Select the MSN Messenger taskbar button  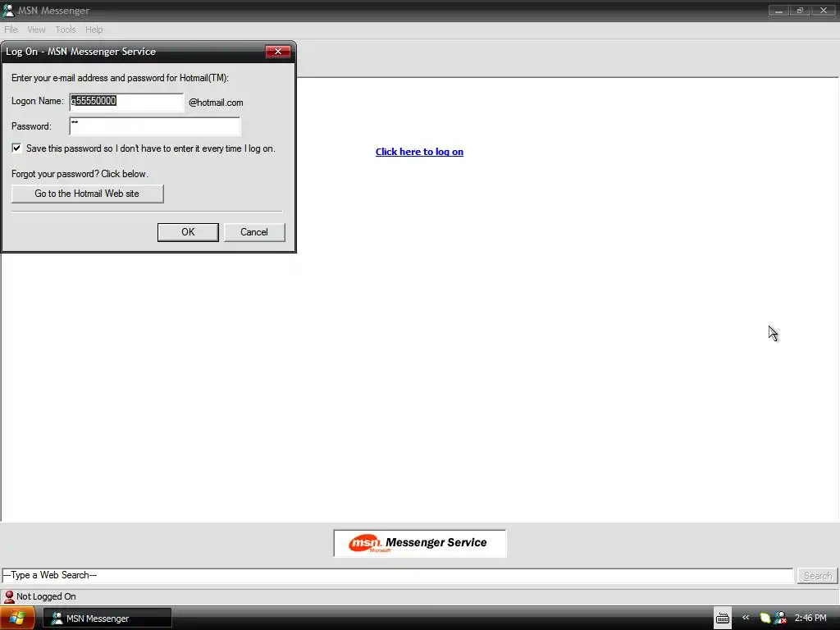click(x=107, y=619)
